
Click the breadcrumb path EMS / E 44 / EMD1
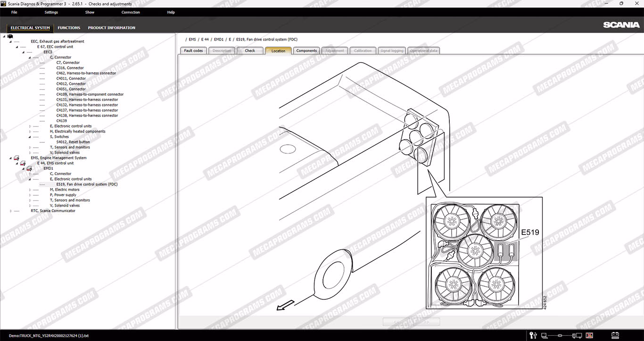pyautogui.click(x=206, y=39)
